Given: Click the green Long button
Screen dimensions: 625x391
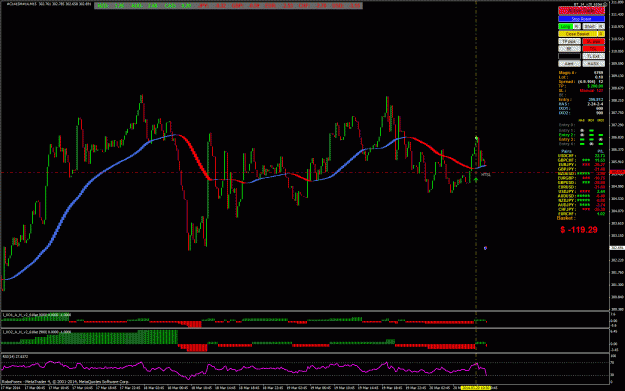Looking at the screenshot, I should (566, 26).
